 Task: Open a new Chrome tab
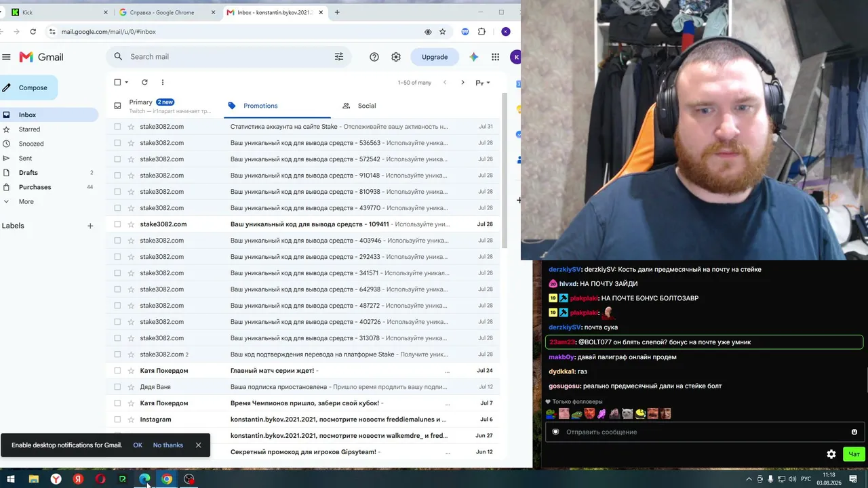[x=337, y=12]
